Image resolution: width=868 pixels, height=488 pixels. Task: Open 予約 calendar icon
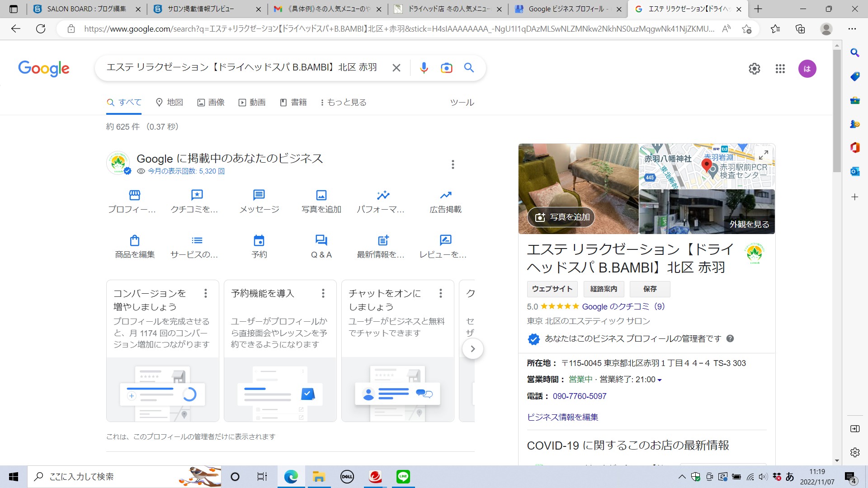259,240
